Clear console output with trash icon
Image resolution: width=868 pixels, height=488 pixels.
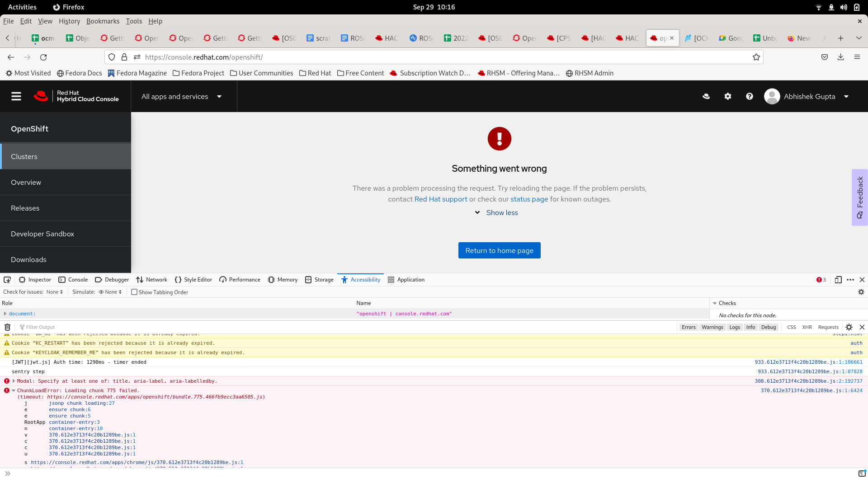coord(8,327)
